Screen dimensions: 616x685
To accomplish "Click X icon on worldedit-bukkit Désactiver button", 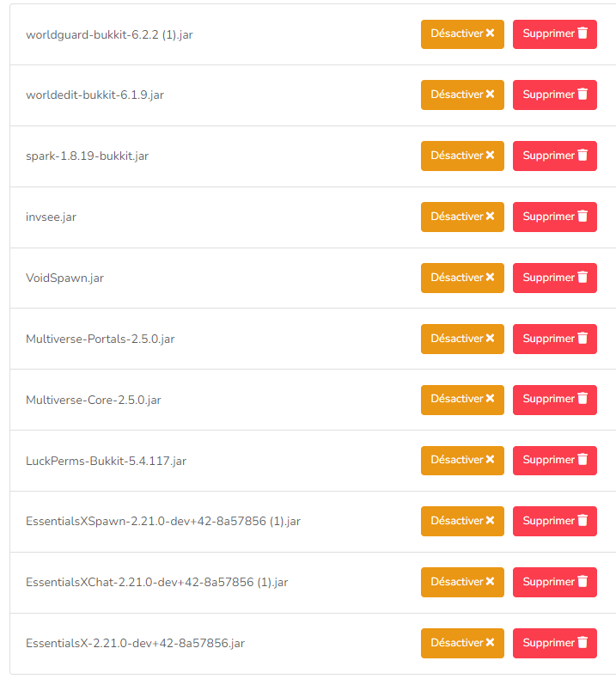I will [490, 94].
